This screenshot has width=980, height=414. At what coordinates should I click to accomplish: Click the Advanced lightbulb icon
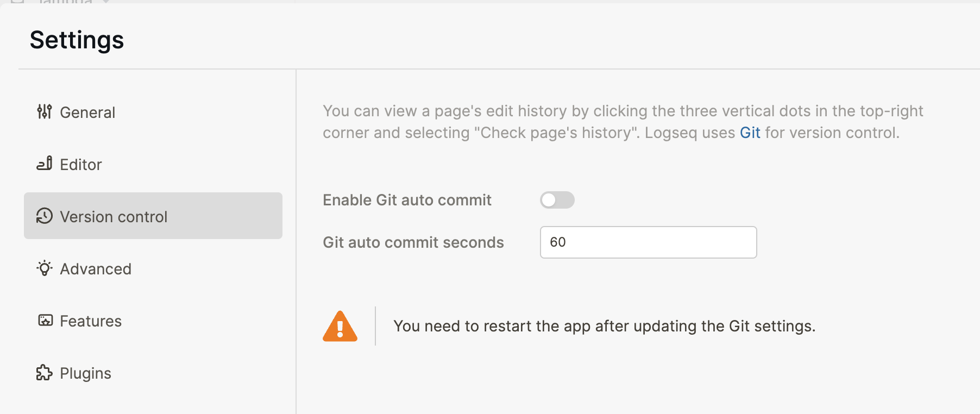point(45,268)
